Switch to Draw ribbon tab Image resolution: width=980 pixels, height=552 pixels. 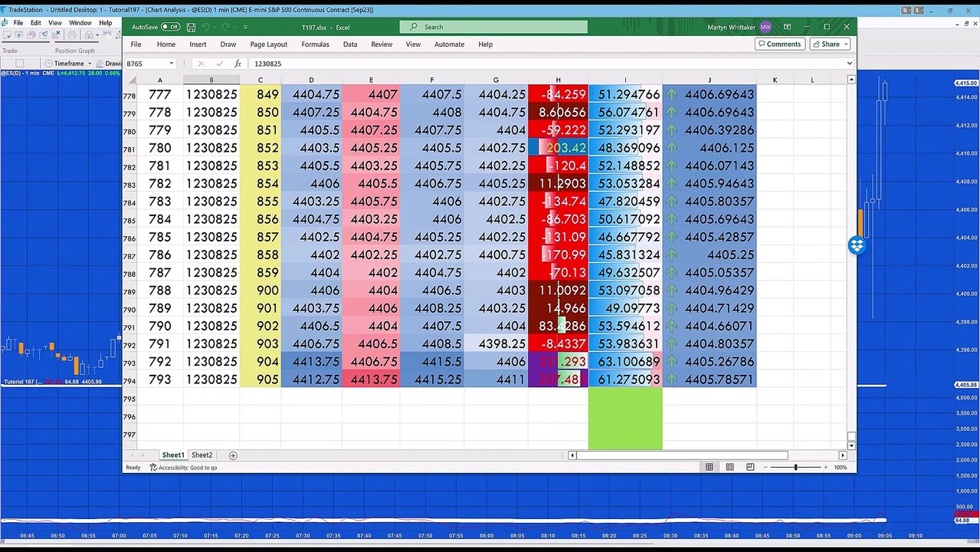coord(228,44)
